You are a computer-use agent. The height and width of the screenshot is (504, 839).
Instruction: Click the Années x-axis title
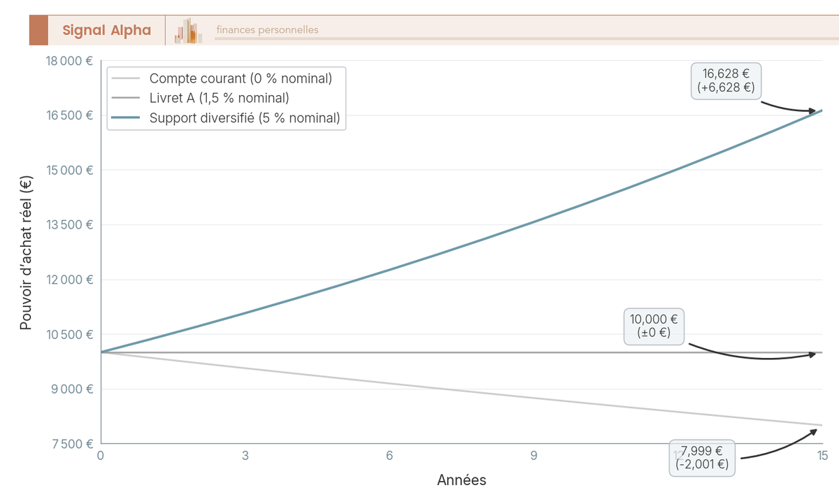pyautogui.click(x=461, y=481)
